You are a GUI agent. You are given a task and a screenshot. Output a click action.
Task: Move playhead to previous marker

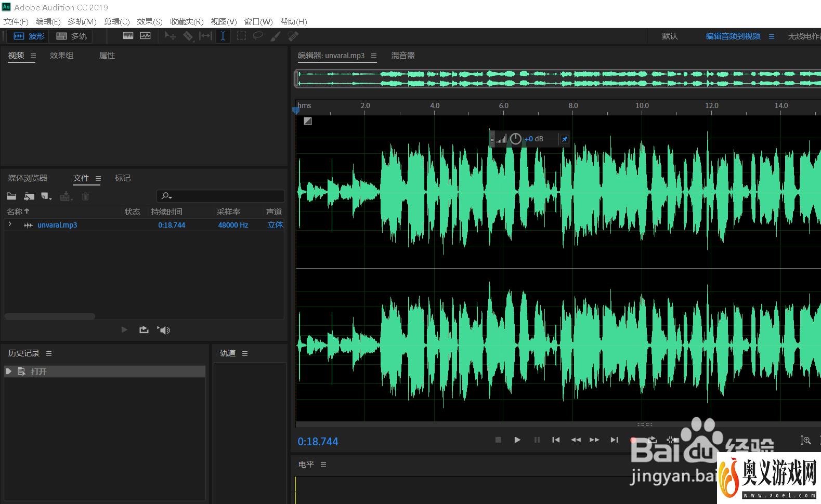(x=556, y=440)
